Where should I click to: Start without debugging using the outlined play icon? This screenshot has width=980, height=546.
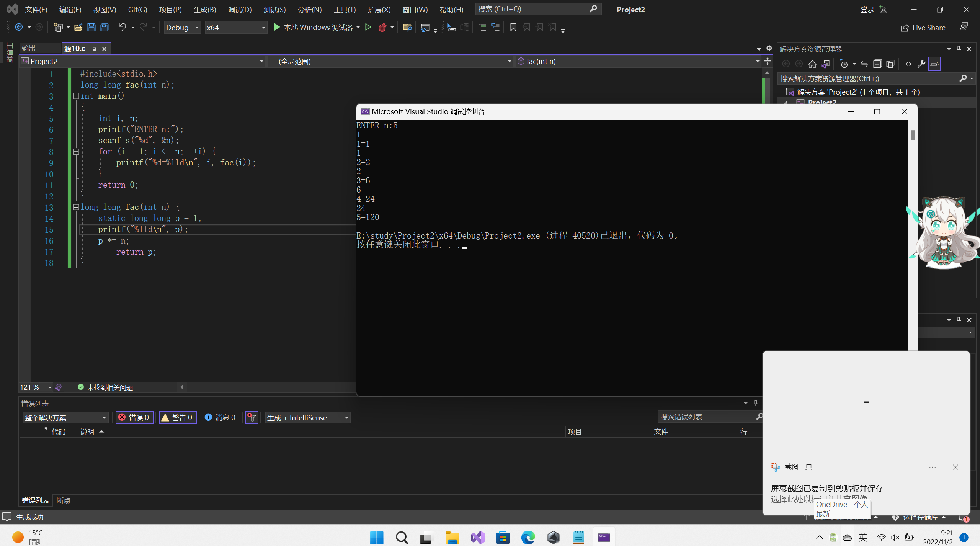[368, 27]
